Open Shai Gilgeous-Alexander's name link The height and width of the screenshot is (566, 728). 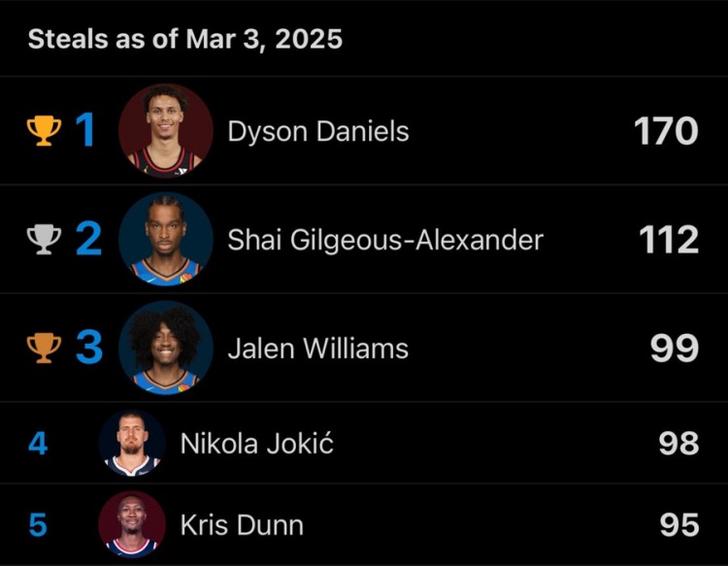(x=385, y=240)
